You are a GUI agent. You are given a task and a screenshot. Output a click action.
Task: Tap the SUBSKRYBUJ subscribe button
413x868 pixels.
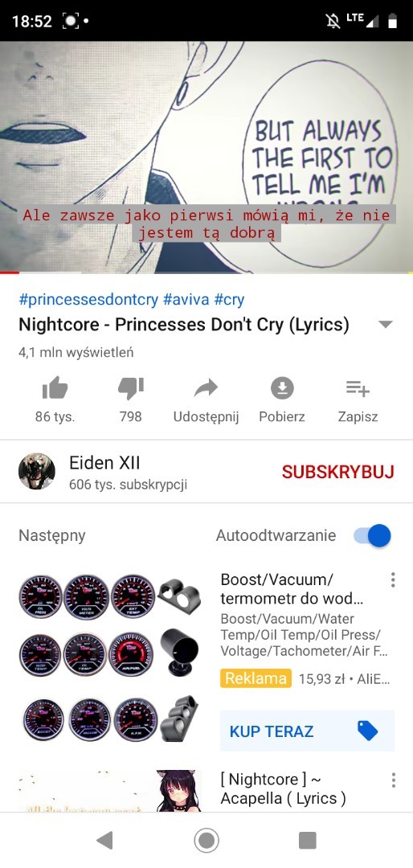point(337,472)
